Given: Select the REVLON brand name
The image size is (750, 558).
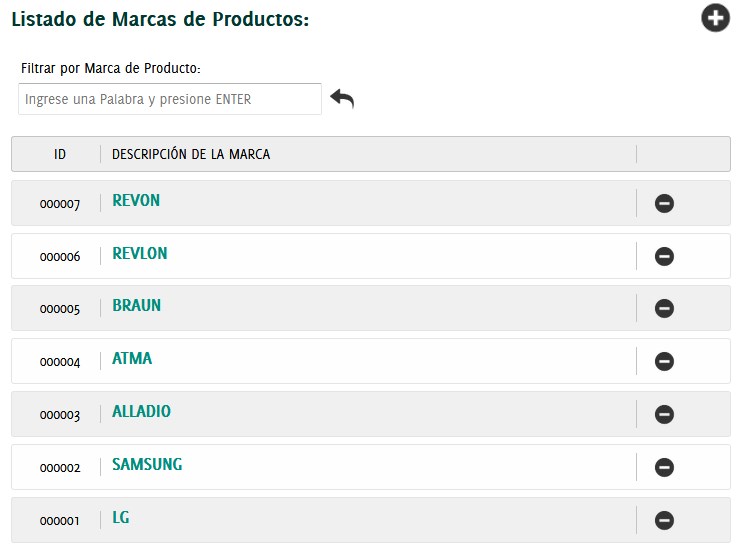Looking at the screenshot, I should (x=140, y=254).
